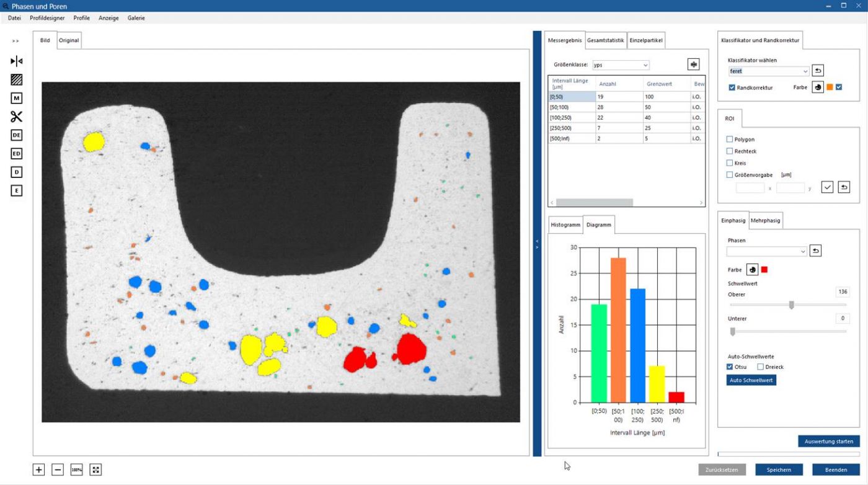Switch to the Einzelpartikel tab
Viewport: 868px width, 485px height.
coord(646,40)
